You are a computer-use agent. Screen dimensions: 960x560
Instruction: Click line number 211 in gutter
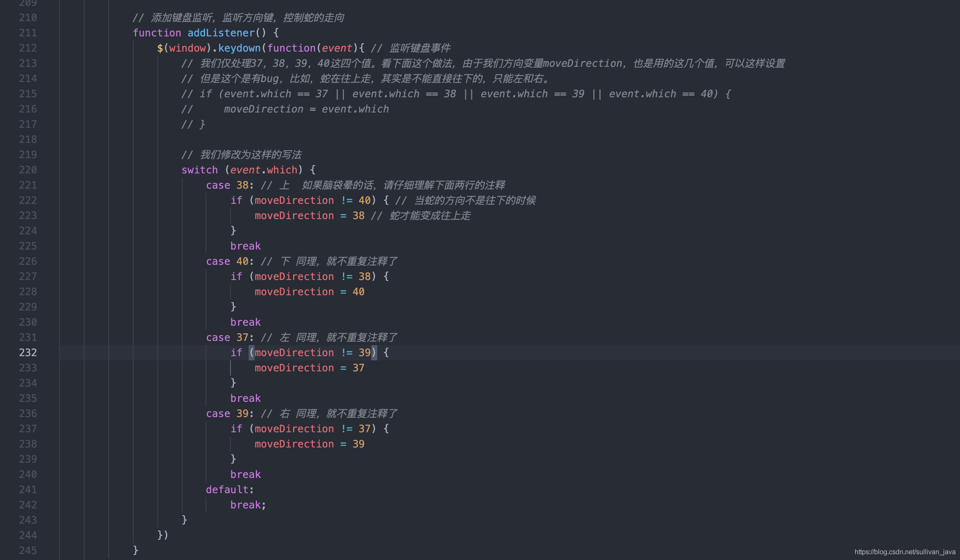tap(28, 33)
